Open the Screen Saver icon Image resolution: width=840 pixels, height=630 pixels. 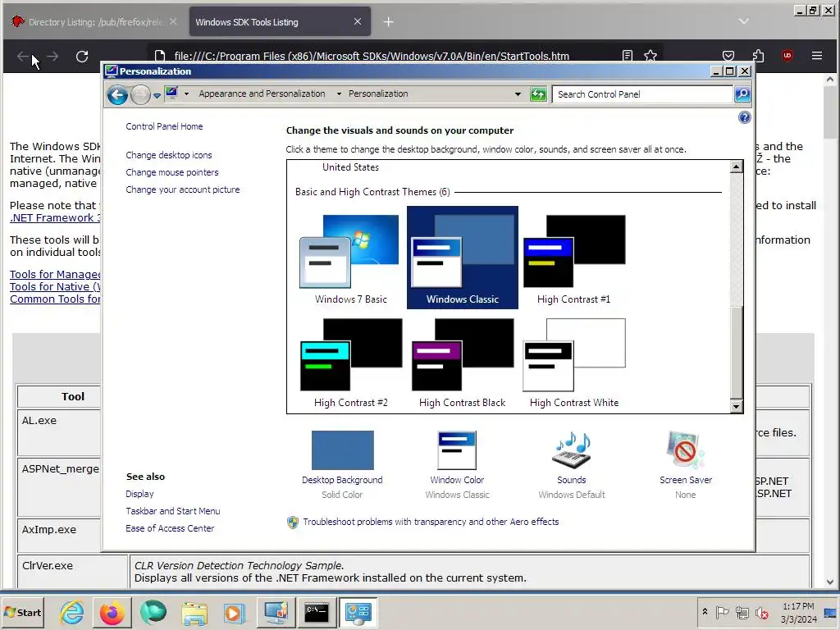pyautogui.click(x=685, y=450)
